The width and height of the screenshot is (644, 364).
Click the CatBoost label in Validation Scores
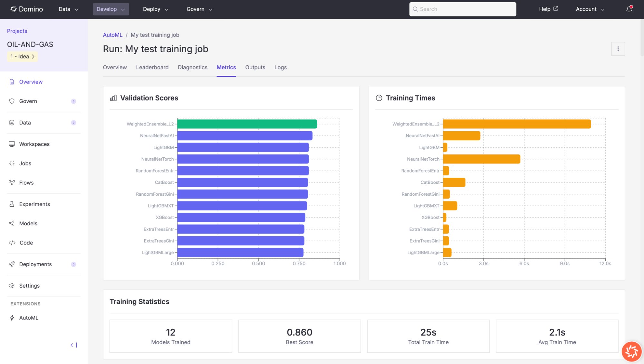[164, 182]
